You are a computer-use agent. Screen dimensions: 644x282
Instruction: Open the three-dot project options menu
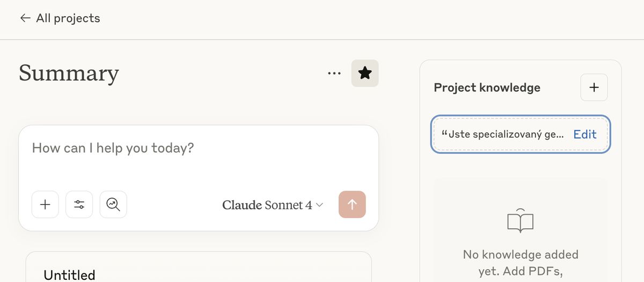[x=334, y=74]
